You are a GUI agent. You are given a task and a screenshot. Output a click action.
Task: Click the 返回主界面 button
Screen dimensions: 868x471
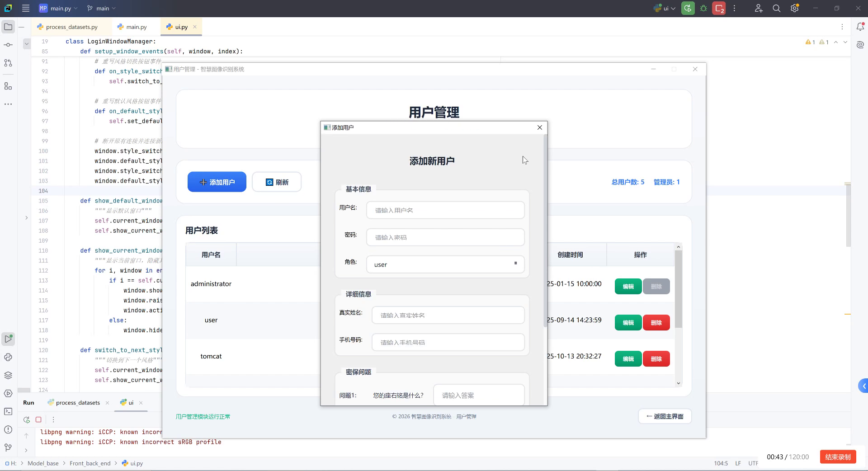tap(664, 416)
